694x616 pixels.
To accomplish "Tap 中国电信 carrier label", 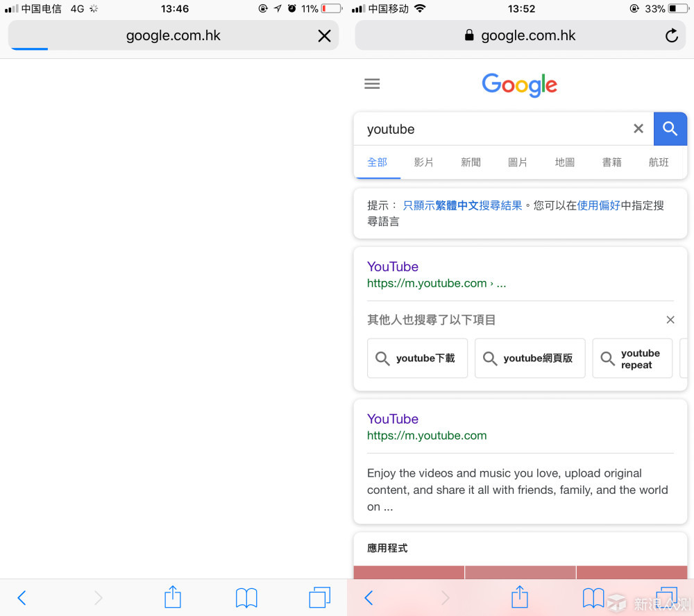I will coord(41,8).
